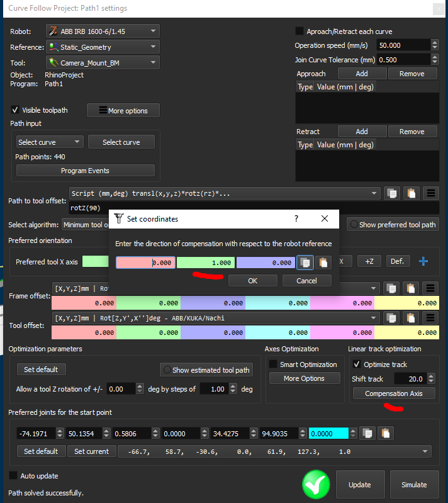Click the blue plus icon for preferred orientation
The height and width of the screenshot is (503, 448).
(x=423, y=261)
